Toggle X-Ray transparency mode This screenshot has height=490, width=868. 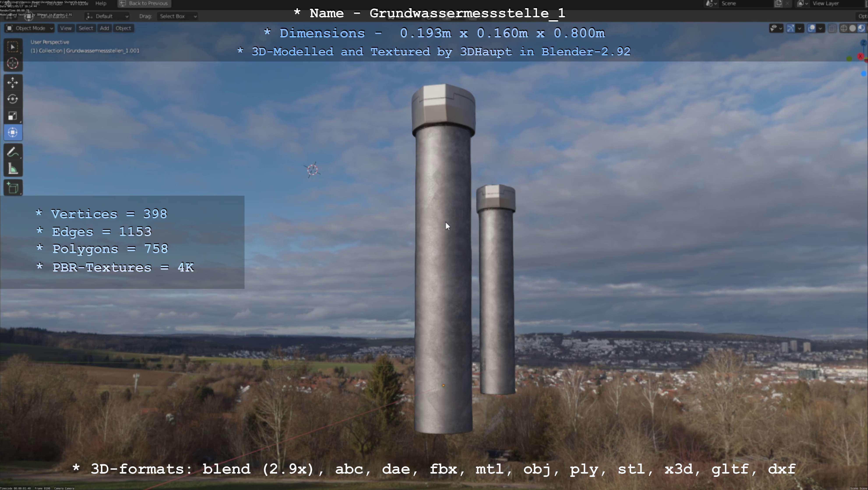coord(832,28)
